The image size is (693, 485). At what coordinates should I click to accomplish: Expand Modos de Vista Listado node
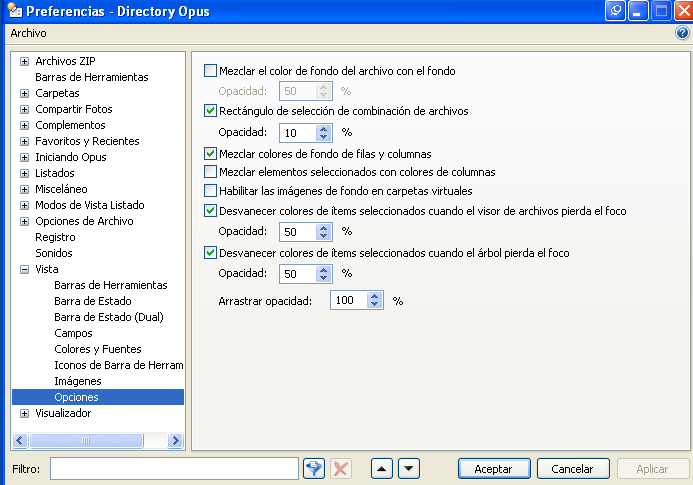(25, 205)
